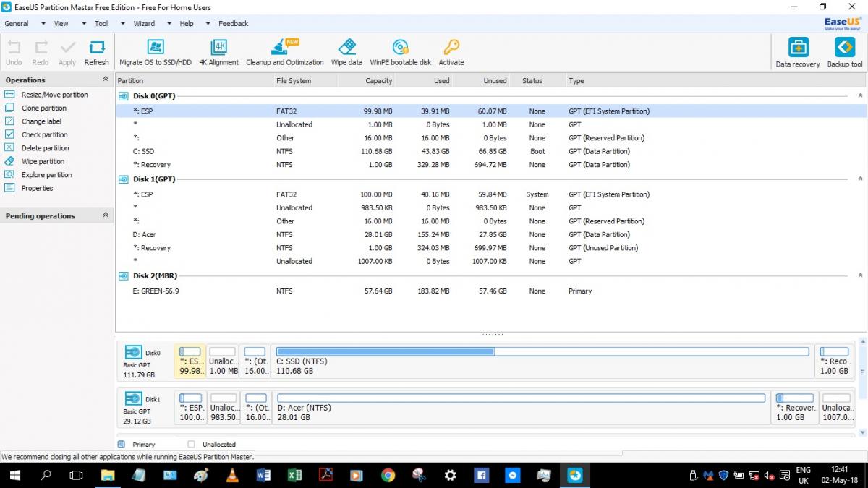Image resolution: width=868 pixels, height=488 pixels.
Task: Open the Wizard menu dropdown arrow
Action: point(169,23)
